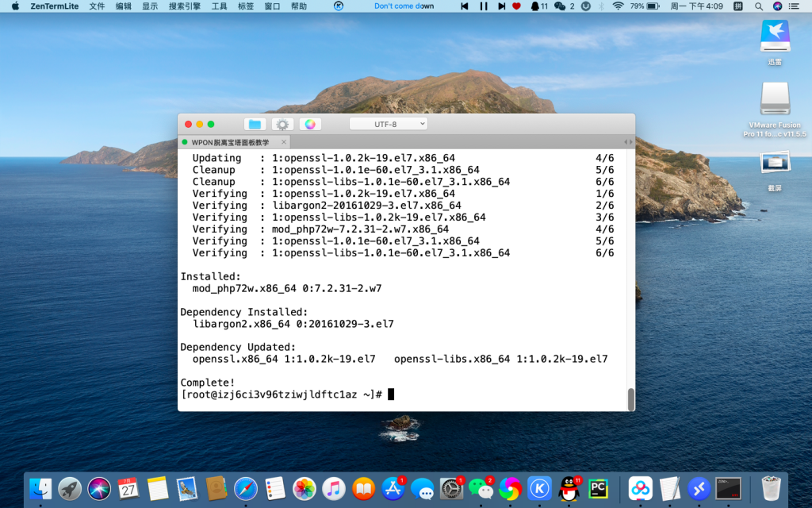Open Trash in the Dock
812x508 pixels.
pyautogui.click(x=771, y=489)
